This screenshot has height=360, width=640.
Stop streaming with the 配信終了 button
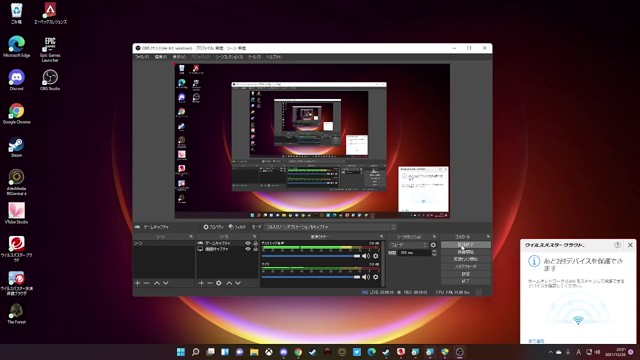click(x=466, y=244)
